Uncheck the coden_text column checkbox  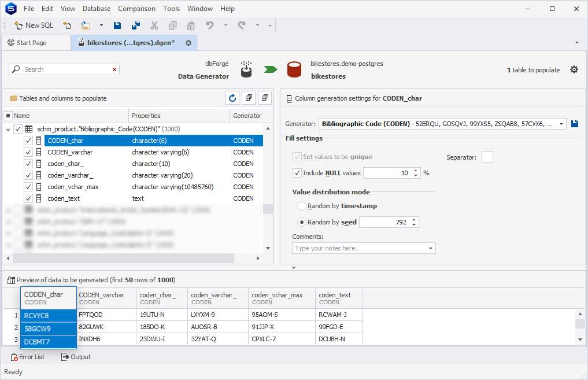(x=28, y=198)
